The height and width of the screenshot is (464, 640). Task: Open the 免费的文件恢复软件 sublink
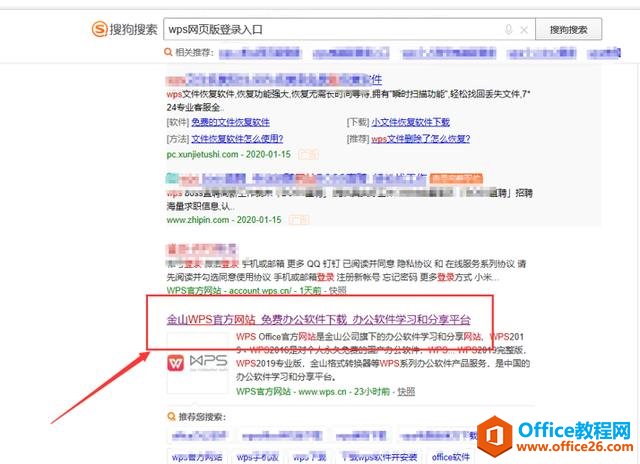pyautogui.click(x=231, y=122)
